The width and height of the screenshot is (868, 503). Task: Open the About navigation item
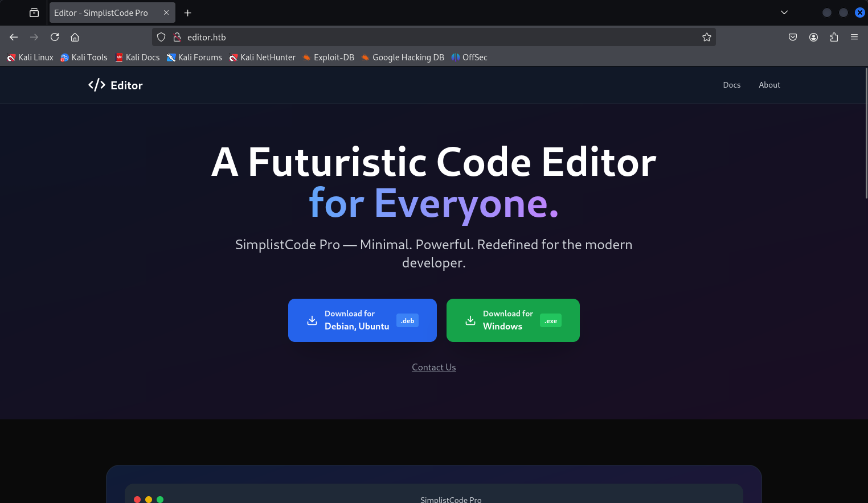pyautogui.click(x=769, y=85)
